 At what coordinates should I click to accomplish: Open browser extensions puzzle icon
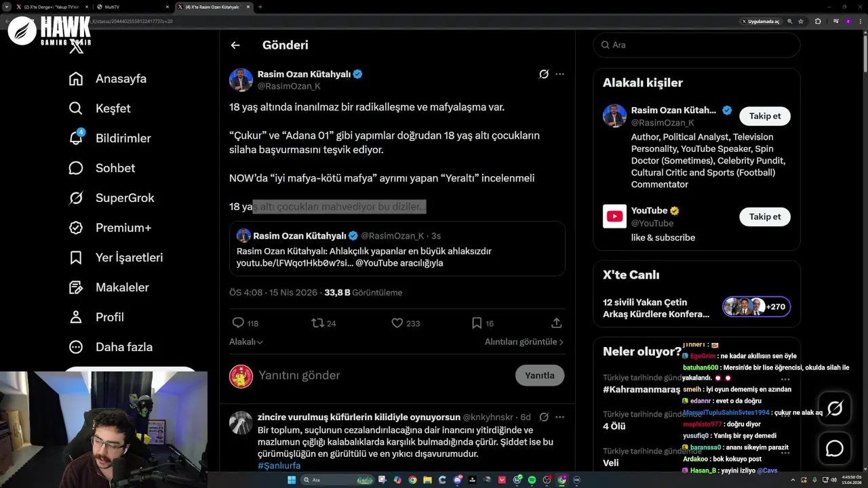coord(818,22)
